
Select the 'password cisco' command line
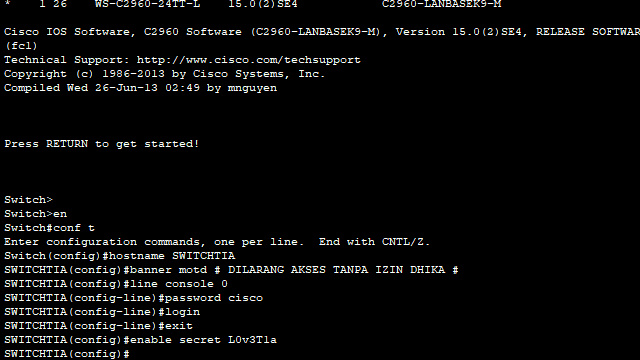click(x=133, y=298)
